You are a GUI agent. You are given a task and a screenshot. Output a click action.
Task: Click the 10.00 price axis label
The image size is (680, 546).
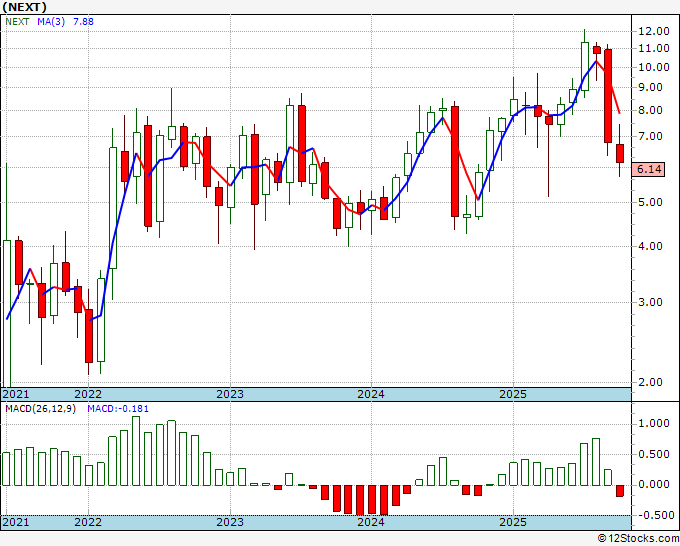[654, 67]
